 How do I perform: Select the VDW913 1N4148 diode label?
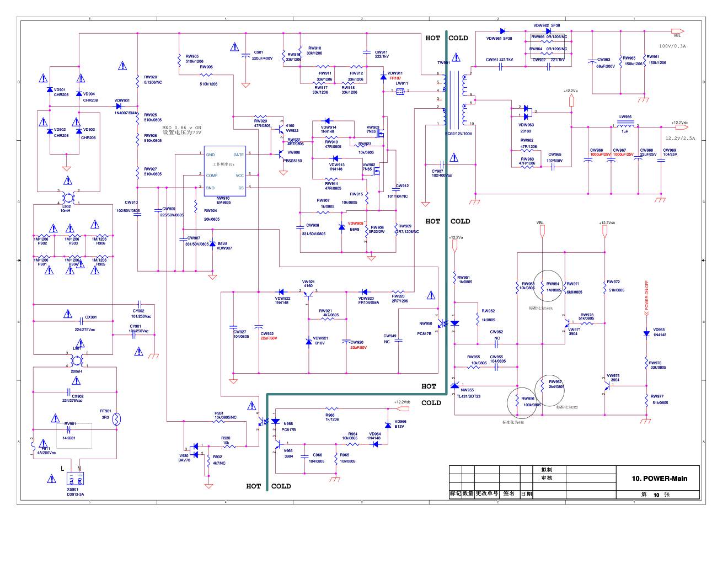click(x=336, y=167)
